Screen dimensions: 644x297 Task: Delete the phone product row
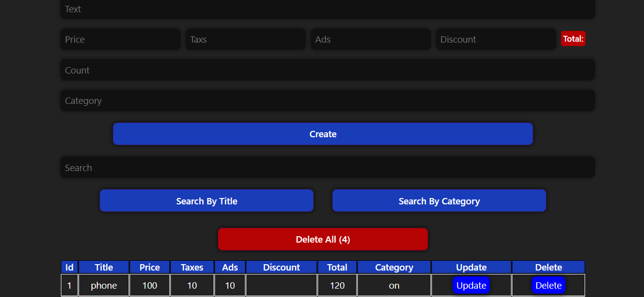548,285
